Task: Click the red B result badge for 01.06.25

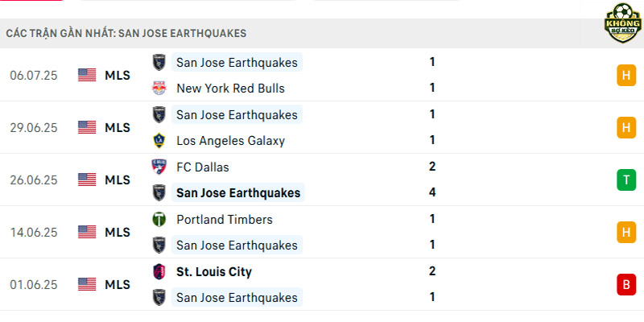Action: coord(626,285)
